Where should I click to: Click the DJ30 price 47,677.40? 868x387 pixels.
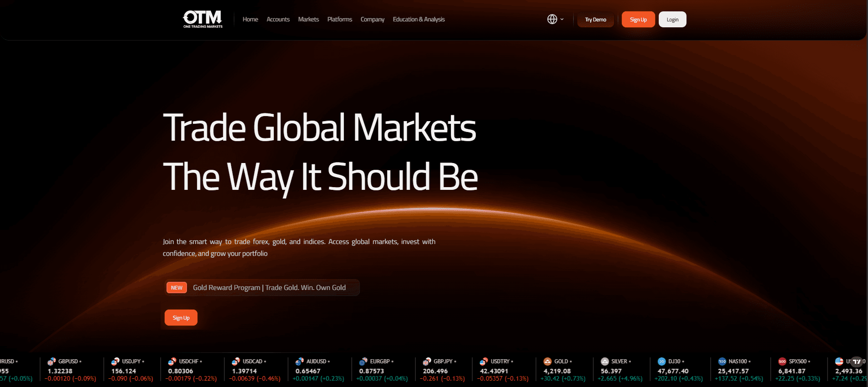(673, 371)
